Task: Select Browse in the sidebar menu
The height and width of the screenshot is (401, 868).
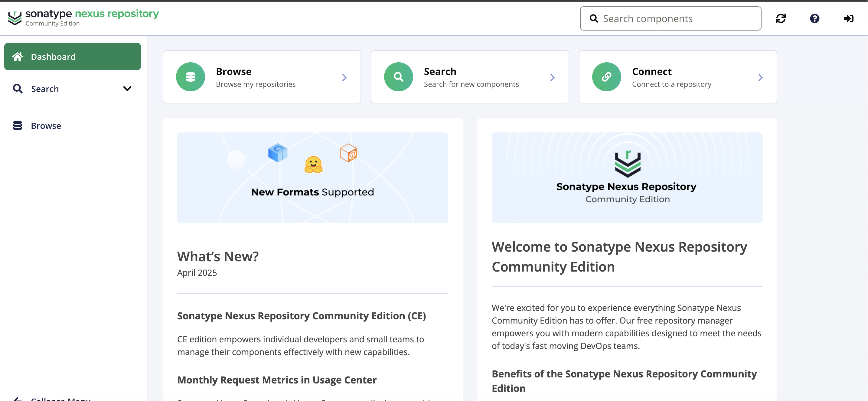Action: [x=46, y=126]
